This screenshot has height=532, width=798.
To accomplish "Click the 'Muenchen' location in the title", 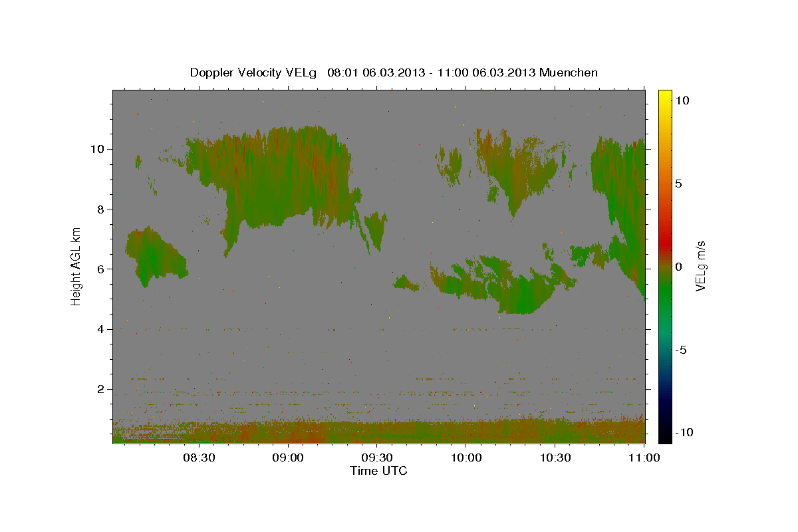I will pyautogui.click(x=569, y=72).
